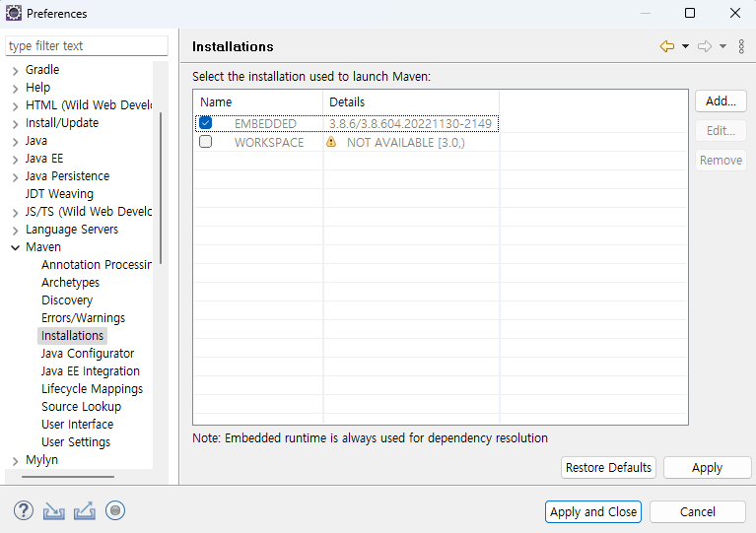Open Maven Java Configurator page
Screen dimensions: 756x533
(88, 354)
